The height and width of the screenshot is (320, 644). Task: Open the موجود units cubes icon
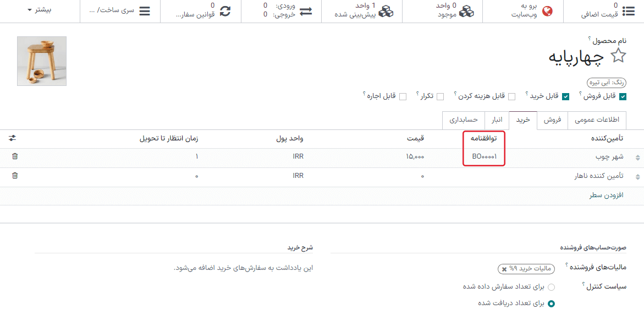click(x=467, y=11)
